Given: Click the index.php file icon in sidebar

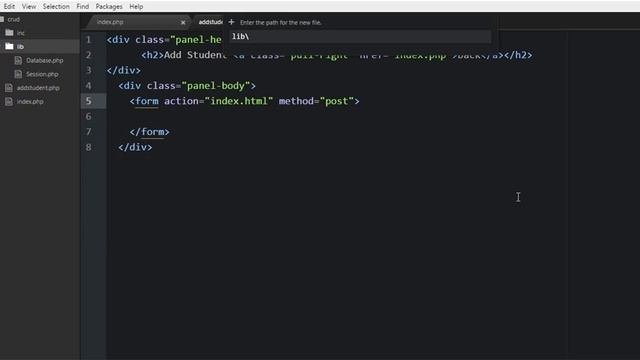Looking at the screenshot, I should (x=9, y=101).
